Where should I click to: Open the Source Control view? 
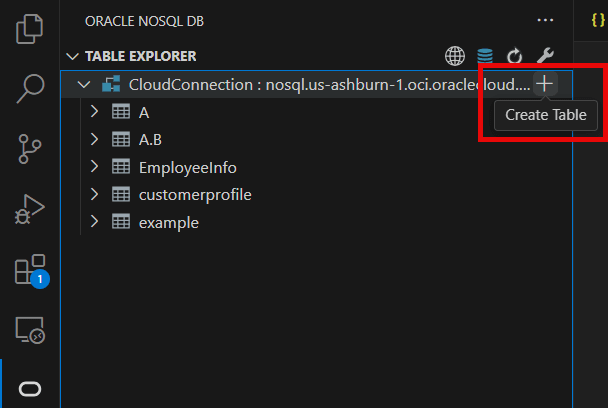pos(30,148)
